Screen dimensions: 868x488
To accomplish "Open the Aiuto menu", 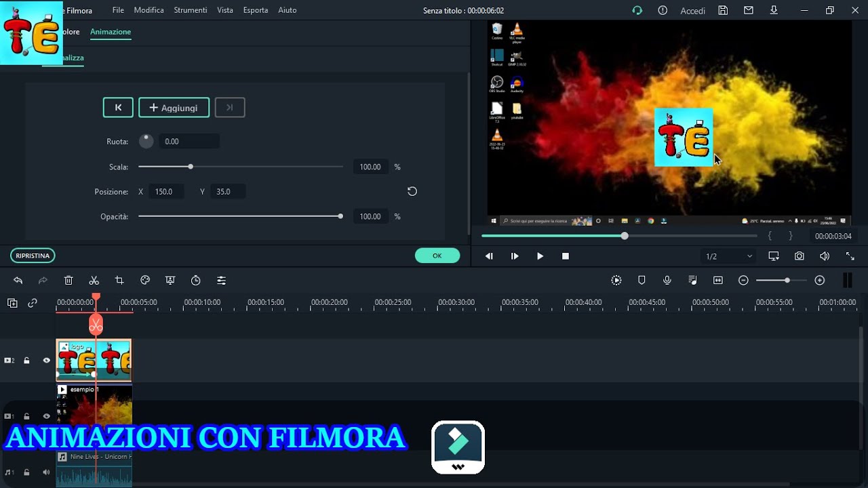I will [288, 10].
